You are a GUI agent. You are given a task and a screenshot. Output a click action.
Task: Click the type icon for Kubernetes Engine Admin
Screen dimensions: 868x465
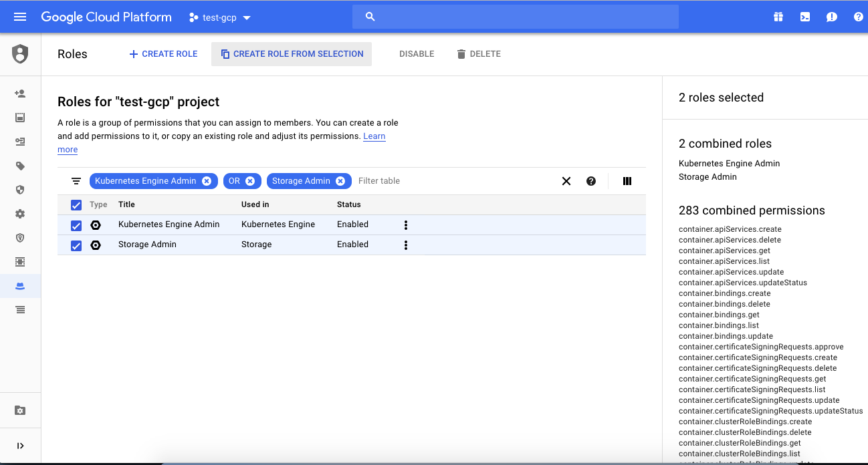96,225
